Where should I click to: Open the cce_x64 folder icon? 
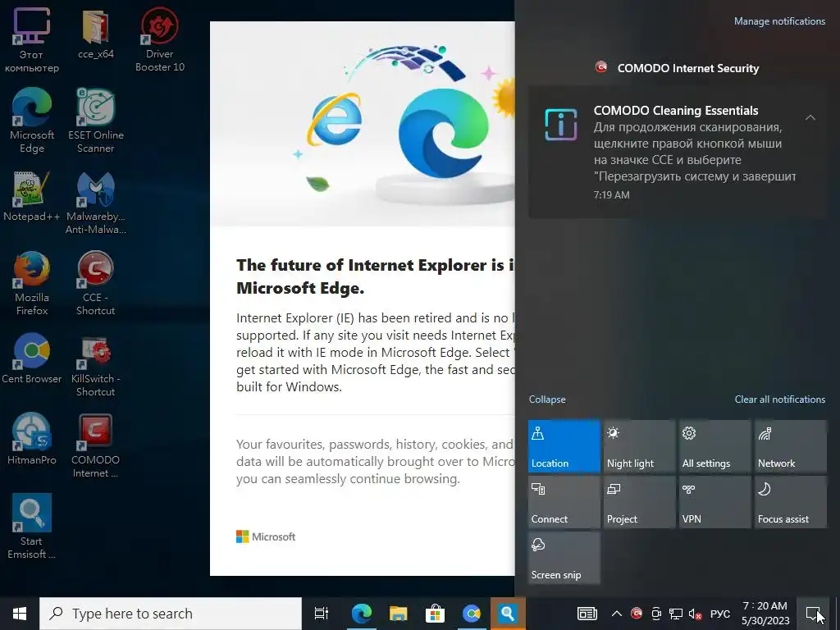[x=95, y=34]
